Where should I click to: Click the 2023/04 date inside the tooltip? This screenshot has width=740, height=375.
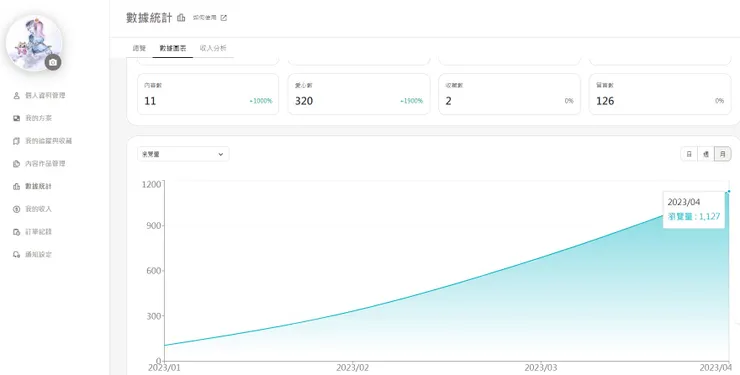pyautogui.click(x=684, y=202)
